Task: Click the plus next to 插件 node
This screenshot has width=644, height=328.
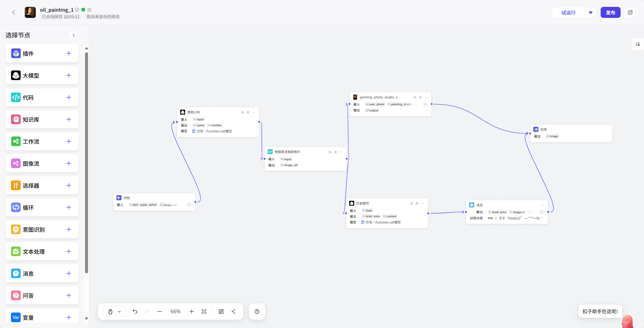Action: [69, 53]
